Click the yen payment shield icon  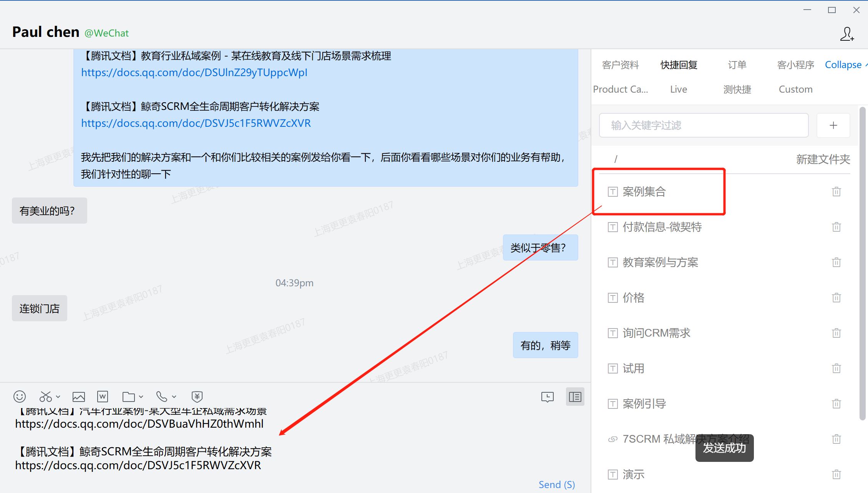click(x=197, y=397)
